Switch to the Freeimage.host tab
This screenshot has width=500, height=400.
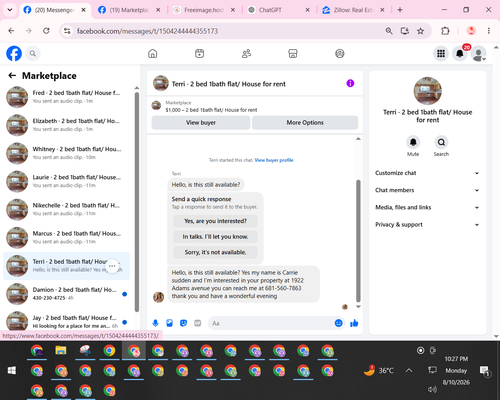point(203,10)
